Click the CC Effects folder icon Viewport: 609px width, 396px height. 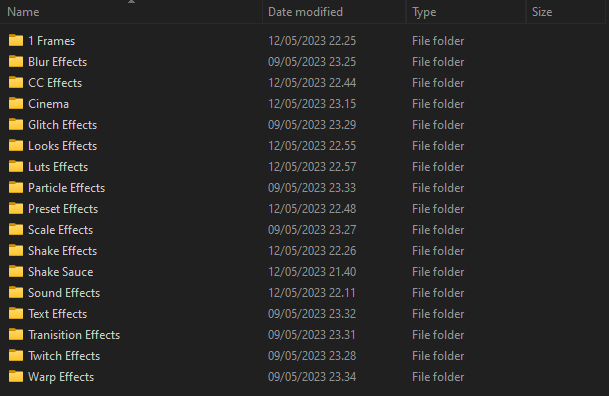click(16, 82)
